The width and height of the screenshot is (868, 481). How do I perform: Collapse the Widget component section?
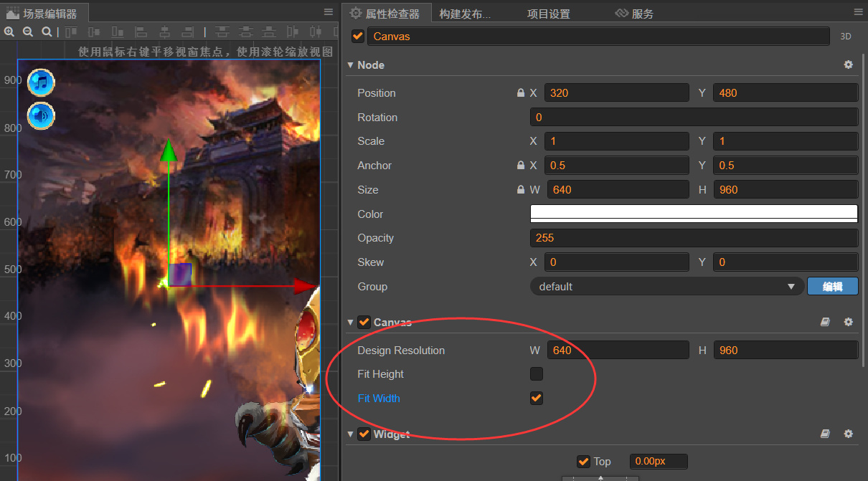point(350,434)
